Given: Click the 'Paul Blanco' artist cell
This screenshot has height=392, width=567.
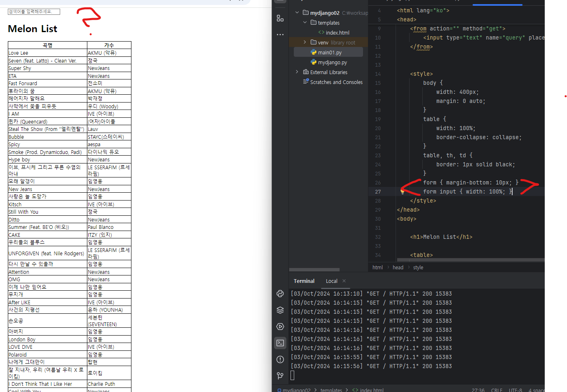Looking at the screenshot, I should pos(109,227).
